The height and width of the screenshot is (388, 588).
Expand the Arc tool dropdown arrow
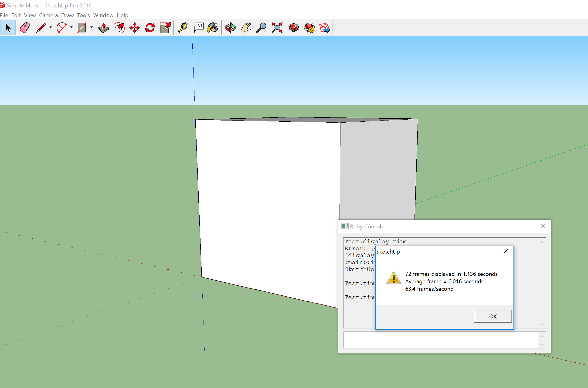tap(71, 27)
